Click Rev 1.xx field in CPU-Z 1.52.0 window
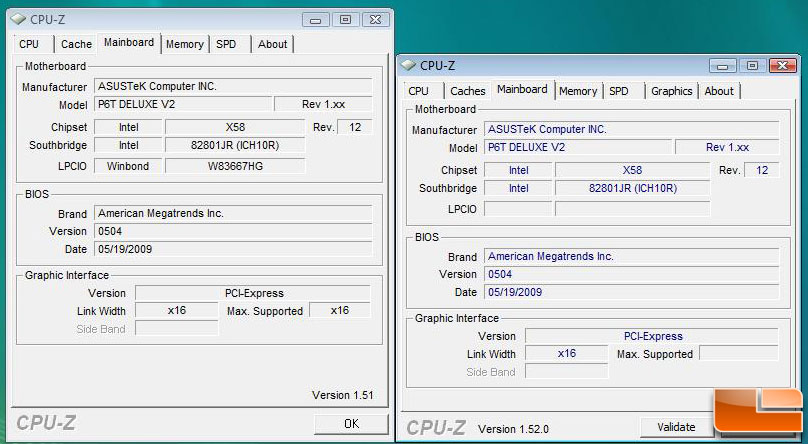Viewport: 808px width, 444px height. coord(727,147)
